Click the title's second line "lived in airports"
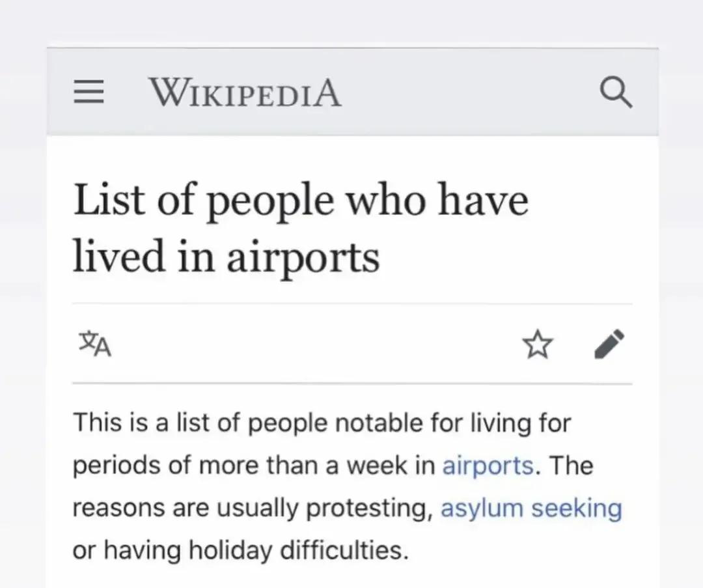This screenshot has width=703, height=588. pos(225,256)
